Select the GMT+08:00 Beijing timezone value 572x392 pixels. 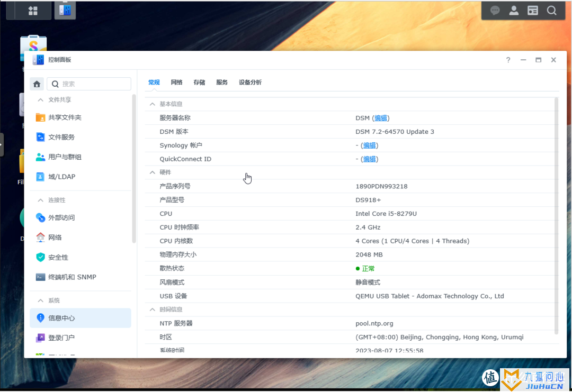click(x=440, y=338)
